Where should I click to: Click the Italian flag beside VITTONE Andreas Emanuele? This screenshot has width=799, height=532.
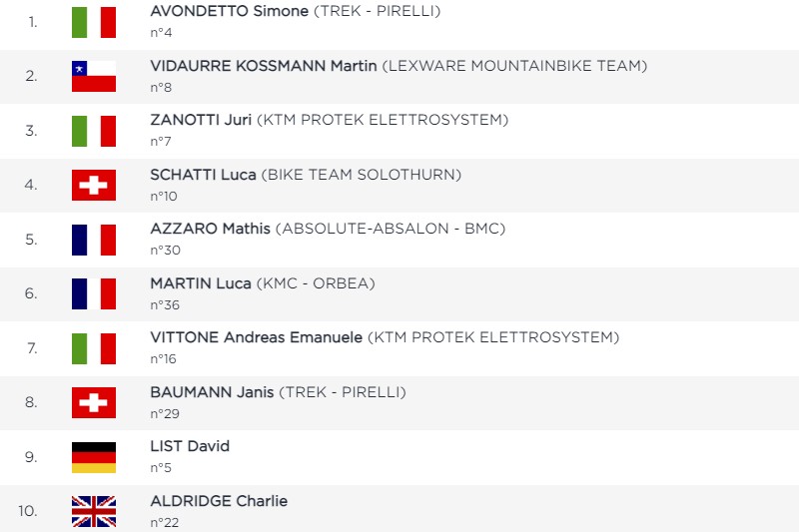pos(94,348)
